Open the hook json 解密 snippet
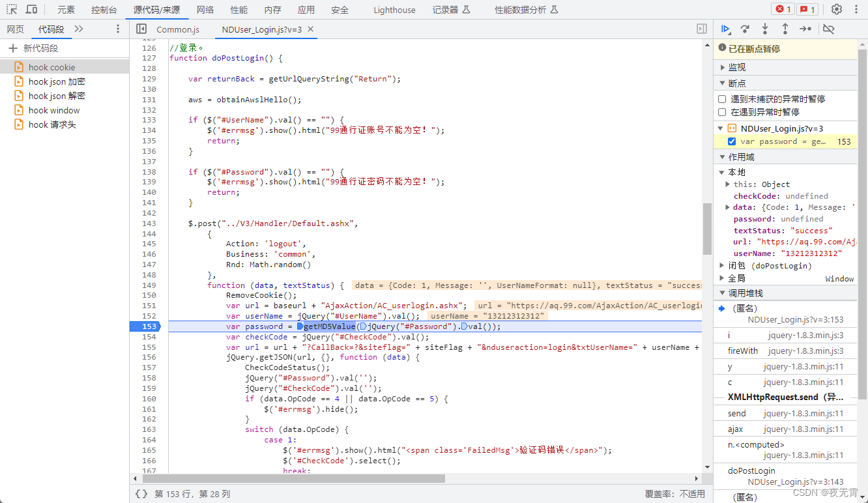Viewport: 868px width, 503px height. click(x=65, y=96)
